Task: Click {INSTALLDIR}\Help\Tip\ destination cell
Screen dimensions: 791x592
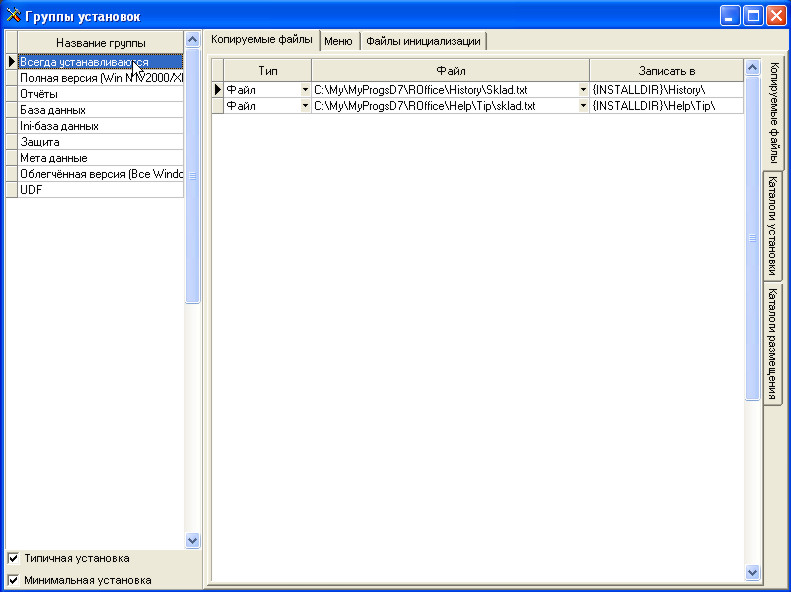Action: click(x=665, y=106)
